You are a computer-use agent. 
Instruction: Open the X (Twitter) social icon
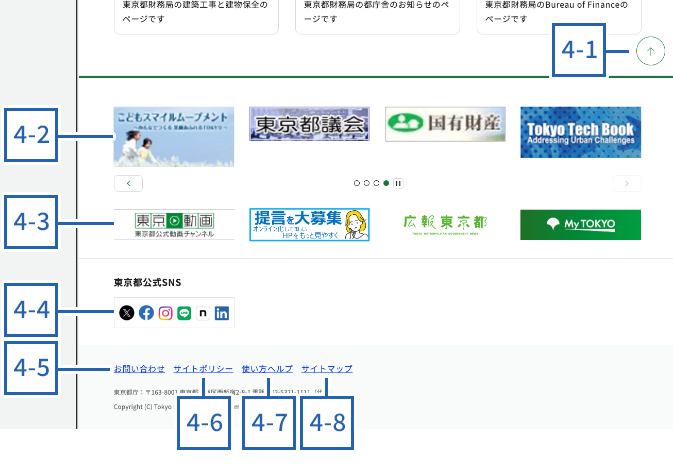point(127,313)
